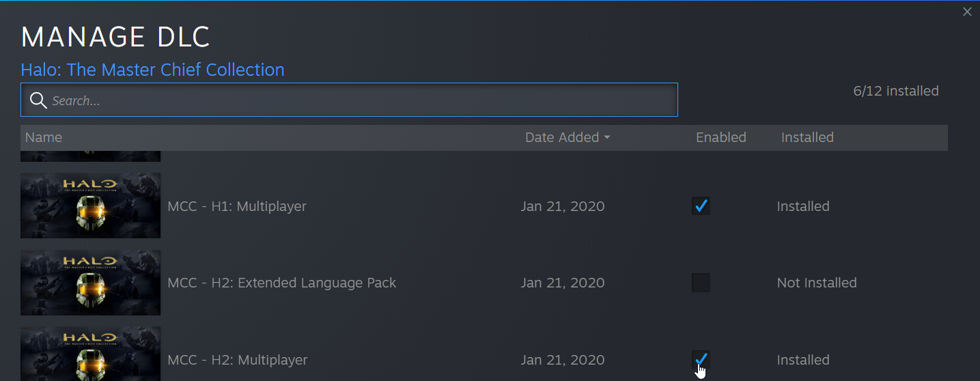The width and height of the screenshot is (980, 381).
Task: Click the H2: Extended Language Pack thumbnail
Action: click(90, 283)
